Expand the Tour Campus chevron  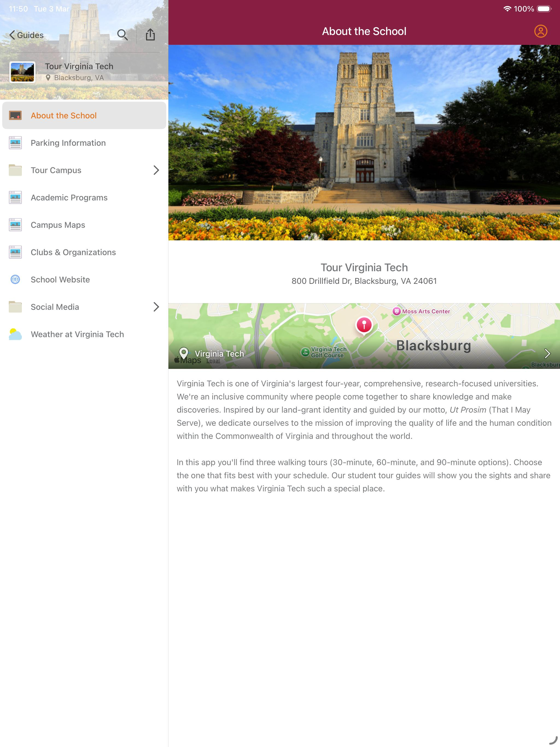coord(156,170)
